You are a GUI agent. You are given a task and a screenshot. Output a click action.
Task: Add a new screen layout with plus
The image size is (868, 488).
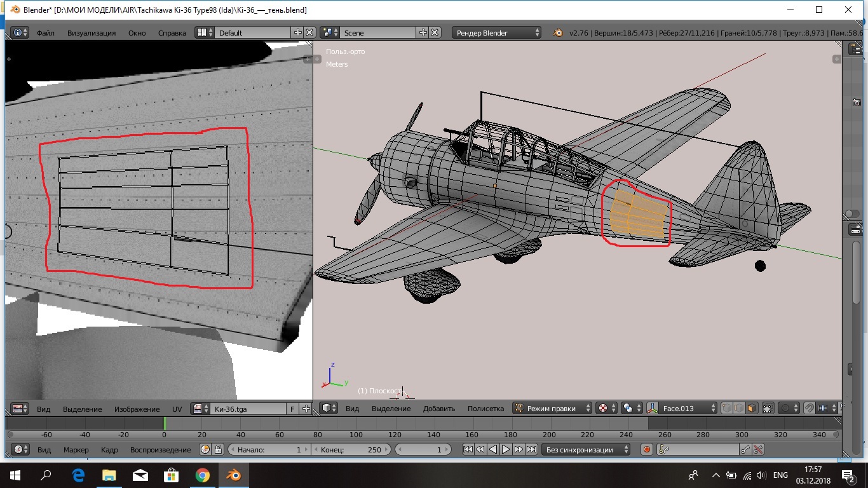click(x=297, y=32)
